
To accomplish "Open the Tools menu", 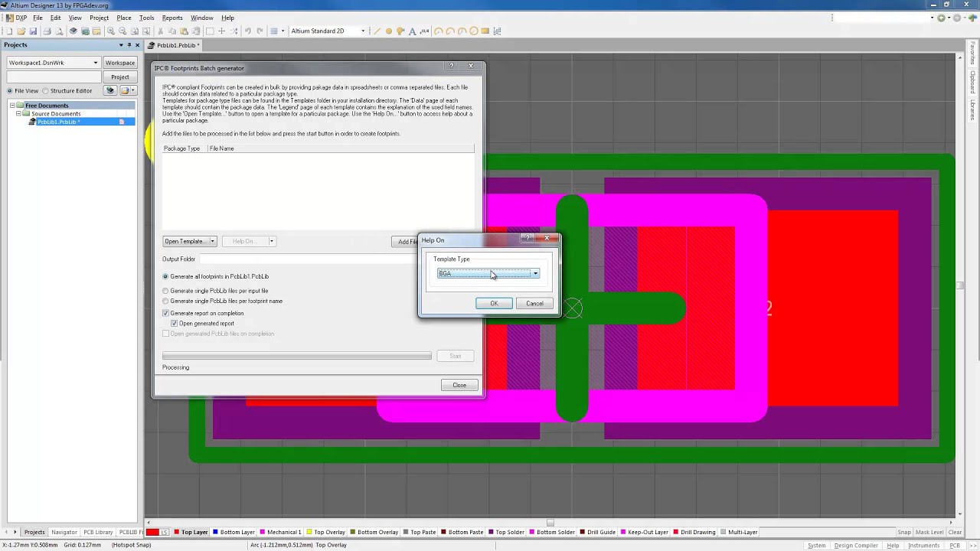I will (146, 18).
